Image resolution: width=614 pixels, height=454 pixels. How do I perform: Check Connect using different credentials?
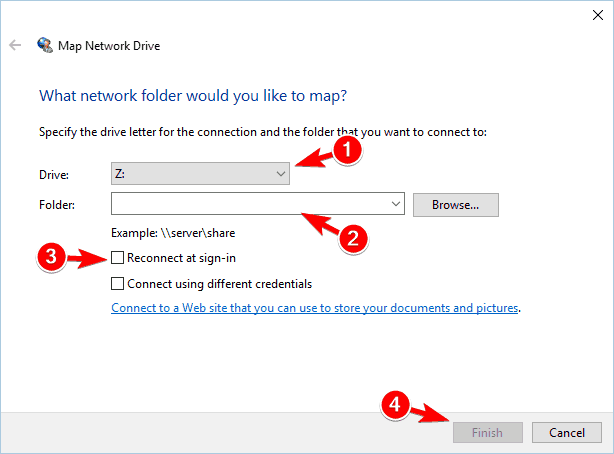(117, 284)
